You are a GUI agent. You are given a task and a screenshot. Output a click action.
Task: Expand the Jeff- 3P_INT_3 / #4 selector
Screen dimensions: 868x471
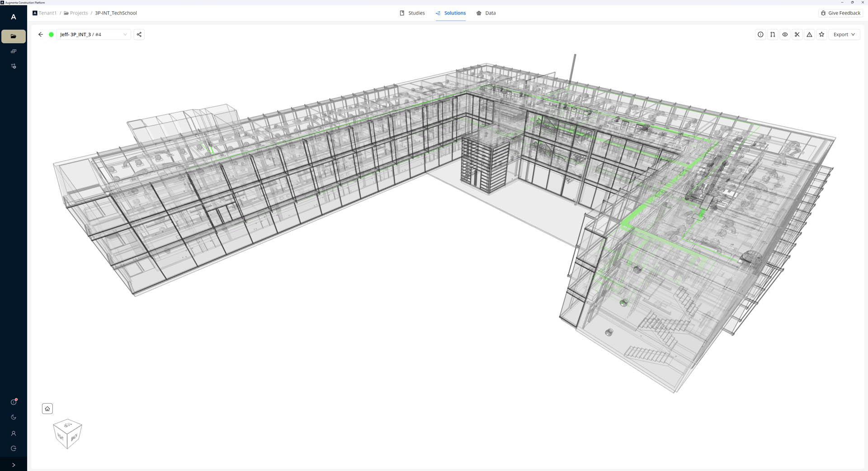94,34
